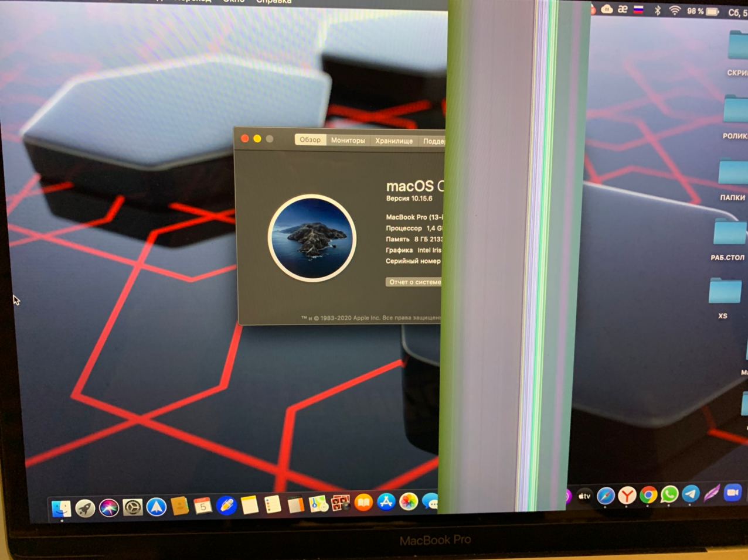Click the 98% battery status indicator
This screenshot has width=748, height=560.
[703, 11]
